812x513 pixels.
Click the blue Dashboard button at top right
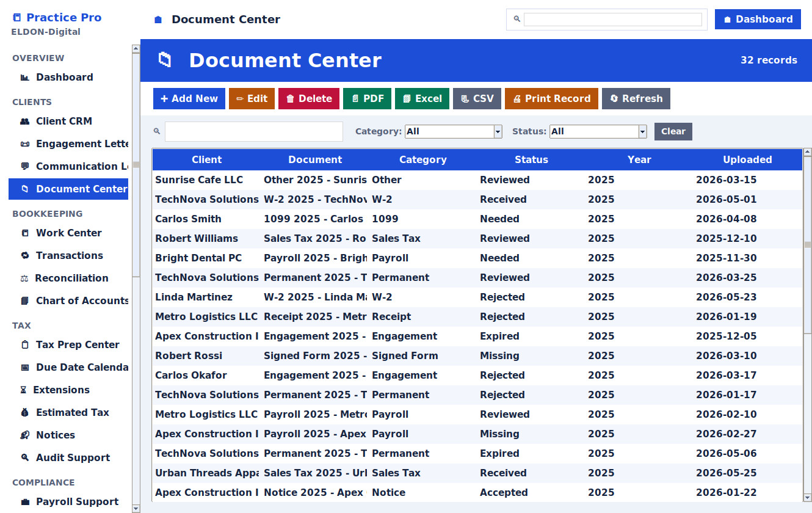pyautogui.click(x=758, y=20)
